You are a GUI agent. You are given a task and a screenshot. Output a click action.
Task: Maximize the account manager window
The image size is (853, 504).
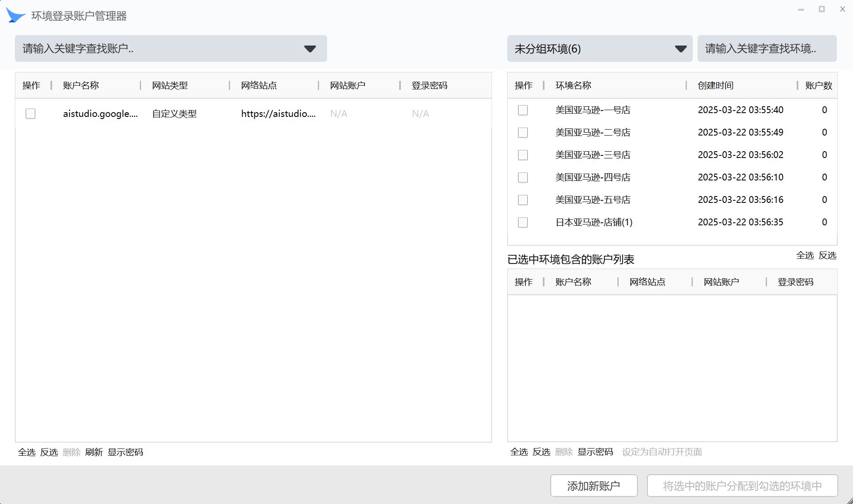click(x=822, y=9)
